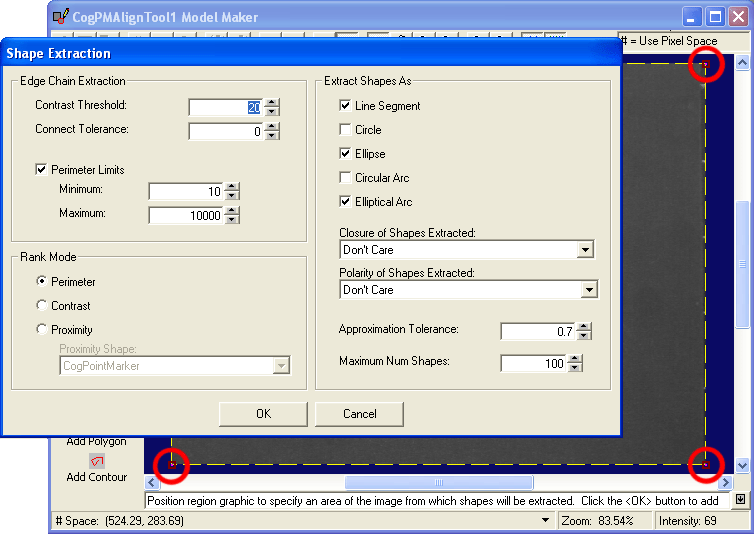Decrease Maximum Num Shapes with the down arrow
Screen dimensions: 754x534
575,368
